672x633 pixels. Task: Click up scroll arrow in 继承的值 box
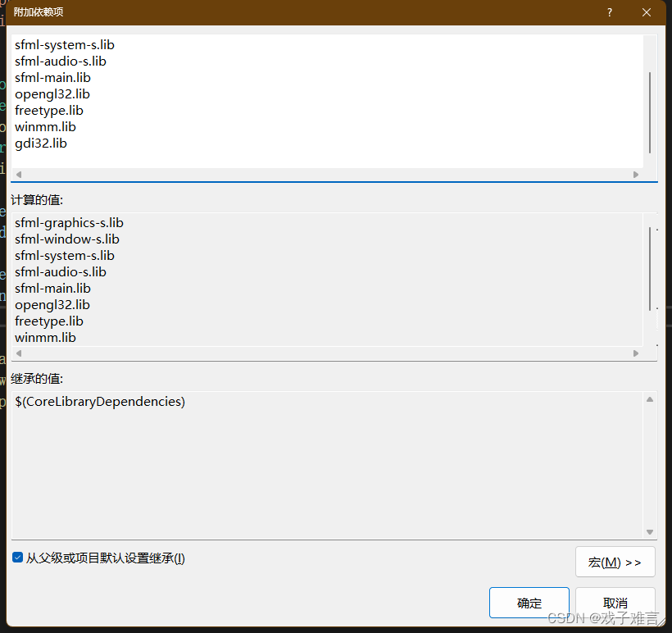[650, 399]
